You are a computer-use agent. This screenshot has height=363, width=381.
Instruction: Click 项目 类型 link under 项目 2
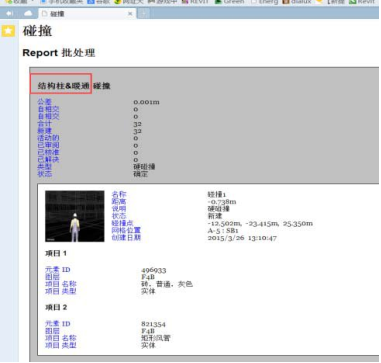(61, 345)
